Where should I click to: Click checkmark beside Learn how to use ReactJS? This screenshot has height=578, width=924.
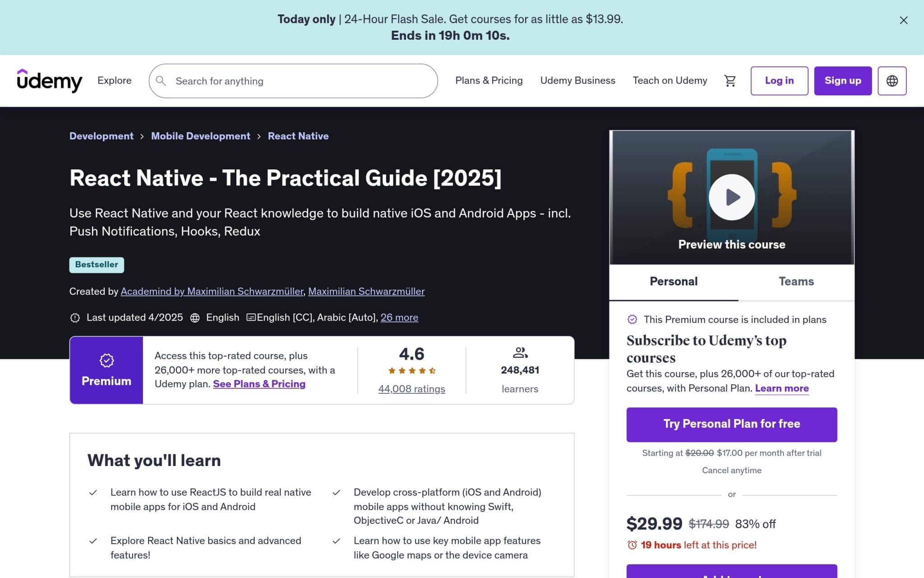point(93,493)
